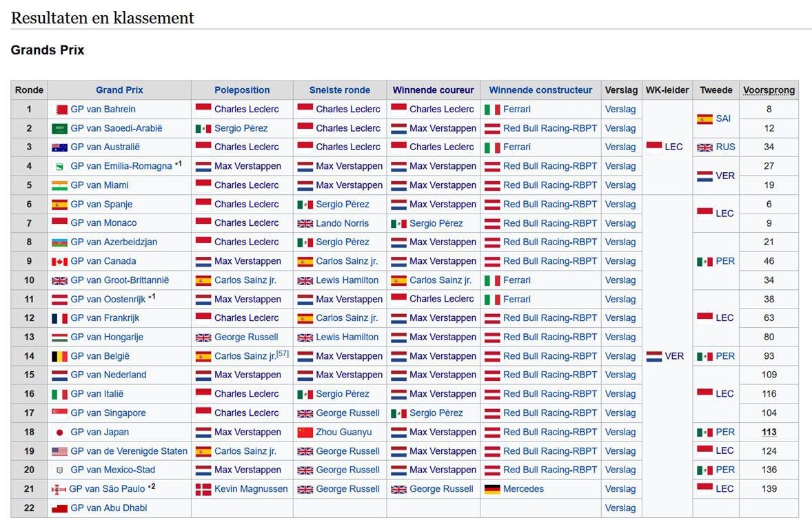Click the German flag next to Mercedes
The width and height of the screenshot is (812, 531).
(492, 489)
